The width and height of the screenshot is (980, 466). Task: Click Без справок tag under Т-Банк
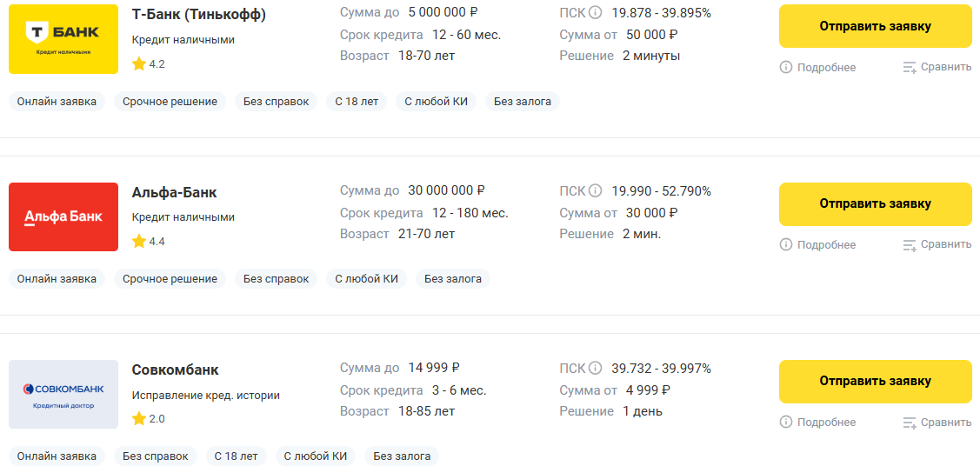point(277,101)
